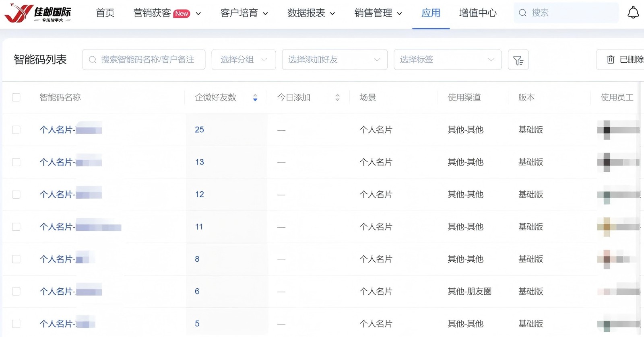
Task: Open the advanced filter funnel icon
Action: tap(518, 60)
